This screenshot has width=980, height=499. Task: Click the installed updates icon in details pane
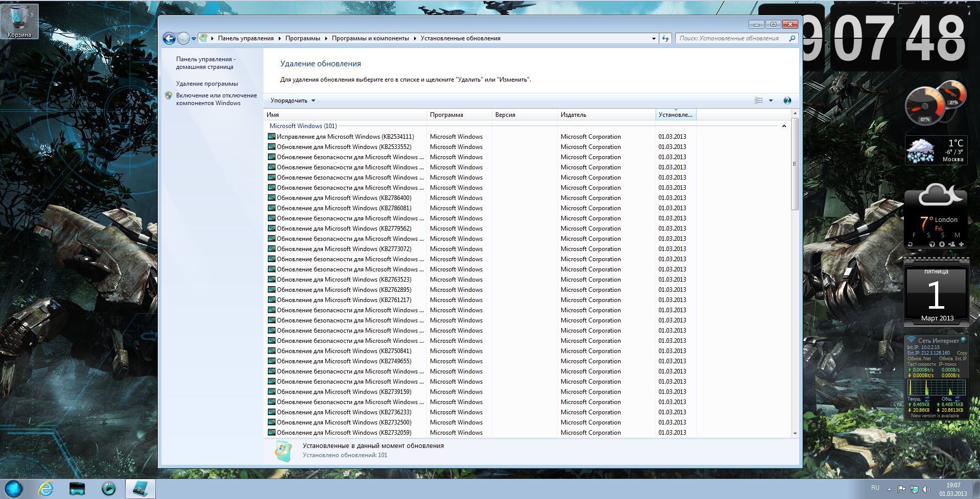[x=283, y=451]
